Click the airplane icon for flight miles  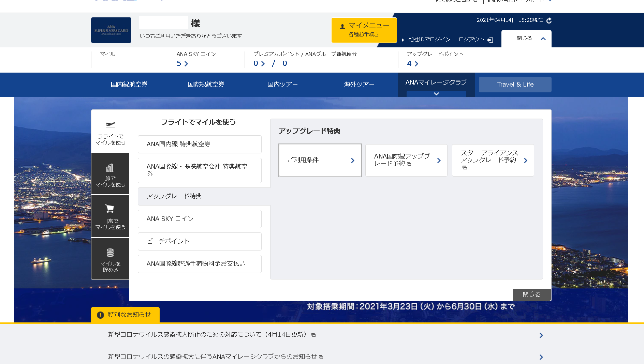[110, 125]
